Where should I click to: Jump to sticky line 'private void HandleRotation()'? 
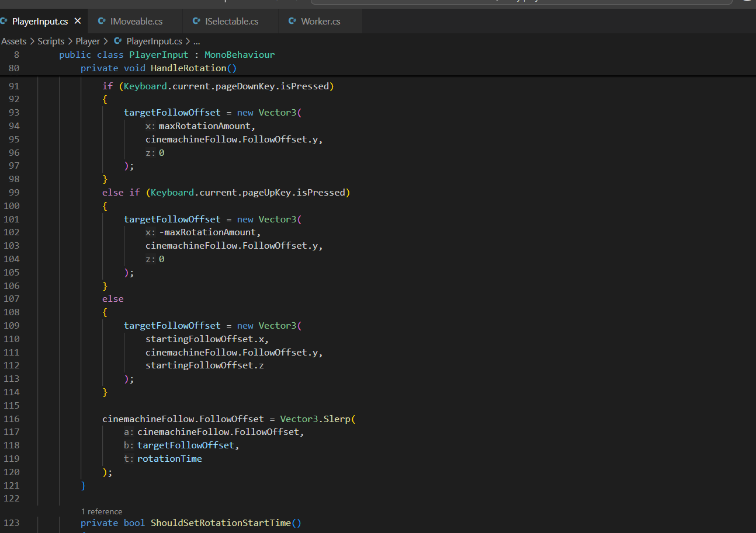[158, 68]
